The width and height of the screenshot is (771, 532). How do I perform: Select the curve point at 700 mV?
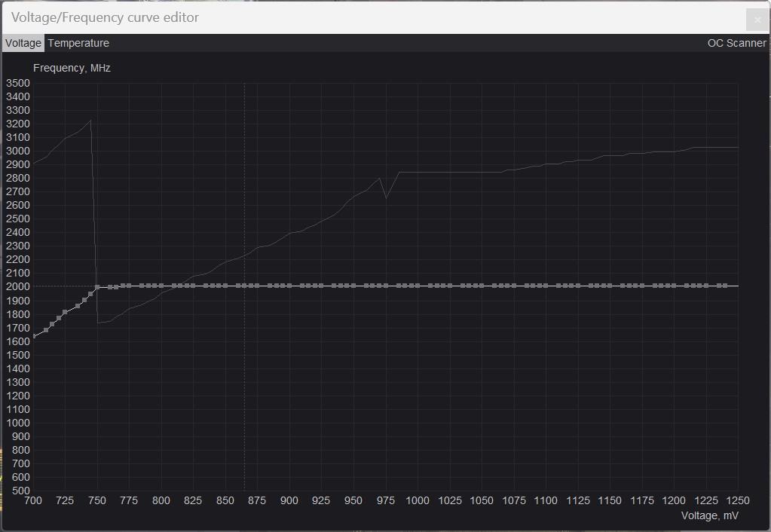click(x=33, y=336)
